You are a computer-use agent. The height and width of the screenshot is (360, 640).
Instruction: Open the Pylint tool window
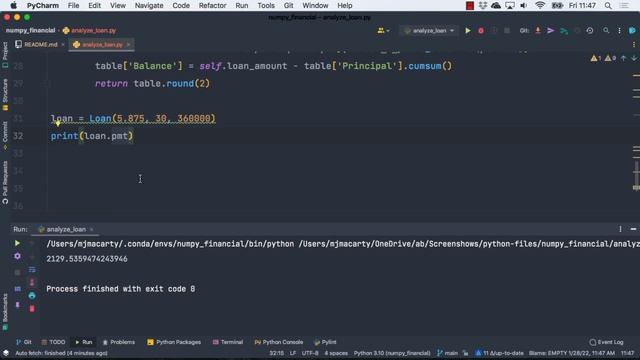(325, 342)
